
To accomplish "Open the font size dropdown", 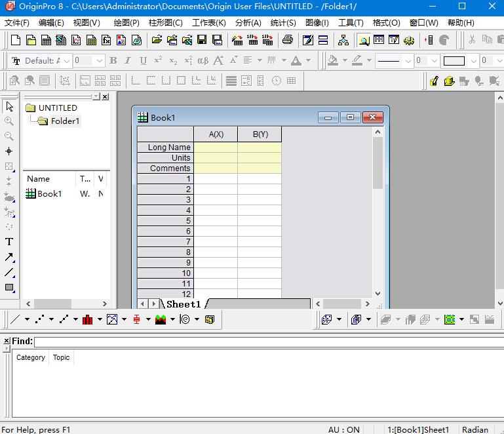I will pos(100,61).
